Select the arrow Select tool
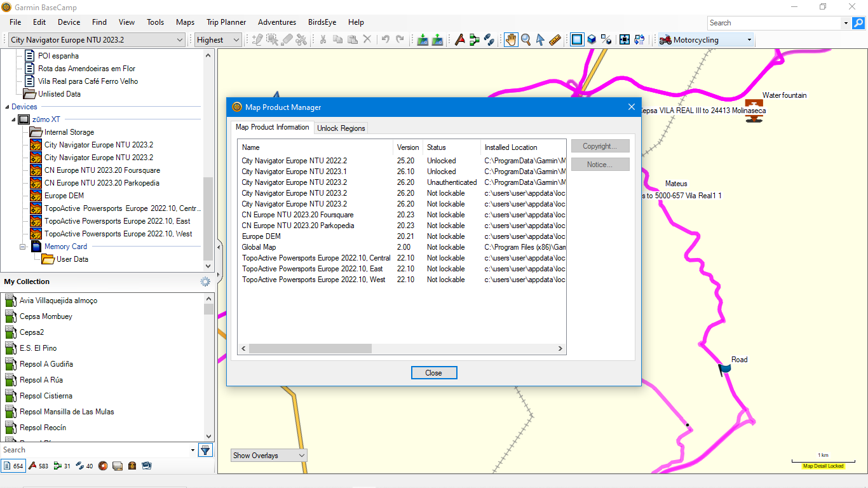Image resolution: width=868 pixels, height=488 pixels. click(x=540, y=39)
